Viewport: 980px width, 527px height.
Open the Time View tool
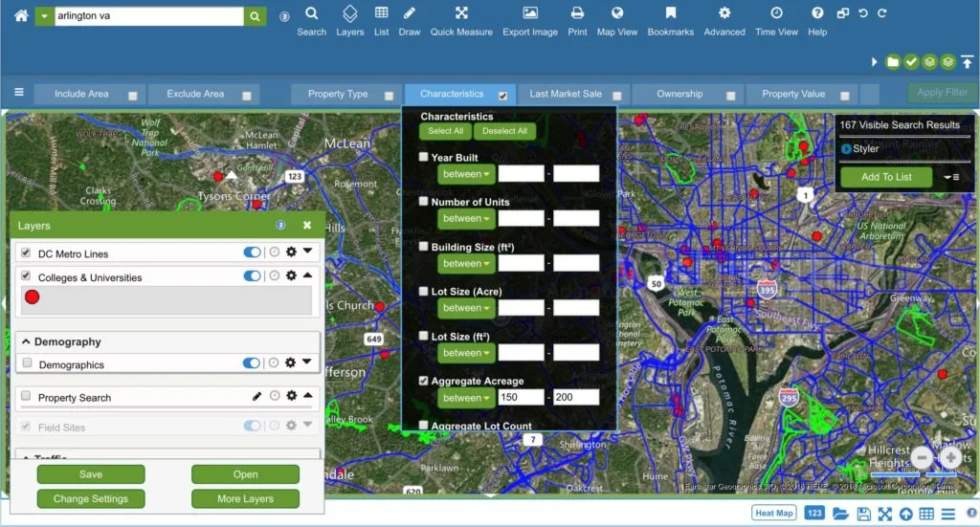776,21
